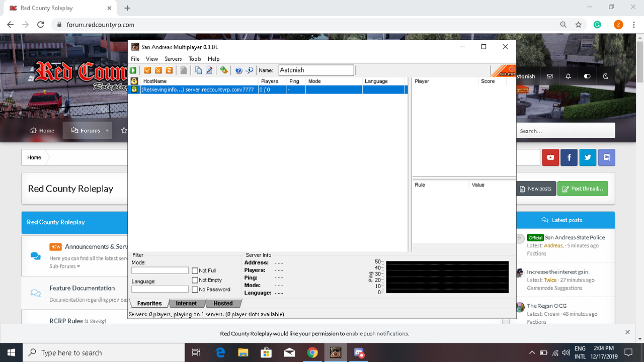This screenshot has height=362, width=644.
Task: Click the gray Master List page icon
Action: [184, 70]
